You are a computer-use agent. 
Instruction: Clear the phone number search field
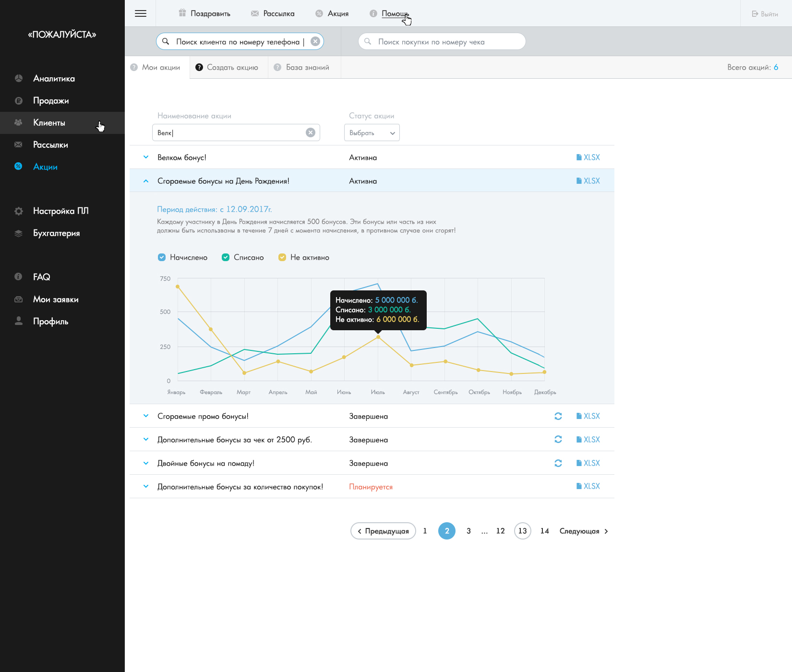[x=315, y=41]
